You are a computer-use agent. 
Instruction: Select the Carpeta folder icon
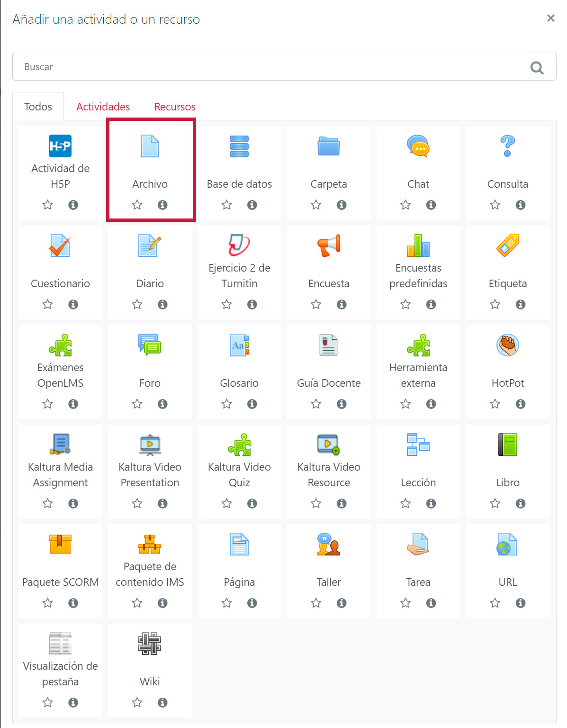point(329,146)
